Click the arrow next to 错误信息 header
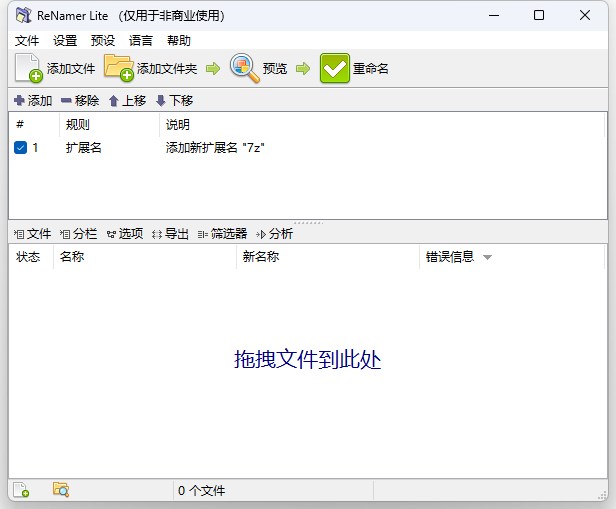616x509 pixels. pos(487,258)
